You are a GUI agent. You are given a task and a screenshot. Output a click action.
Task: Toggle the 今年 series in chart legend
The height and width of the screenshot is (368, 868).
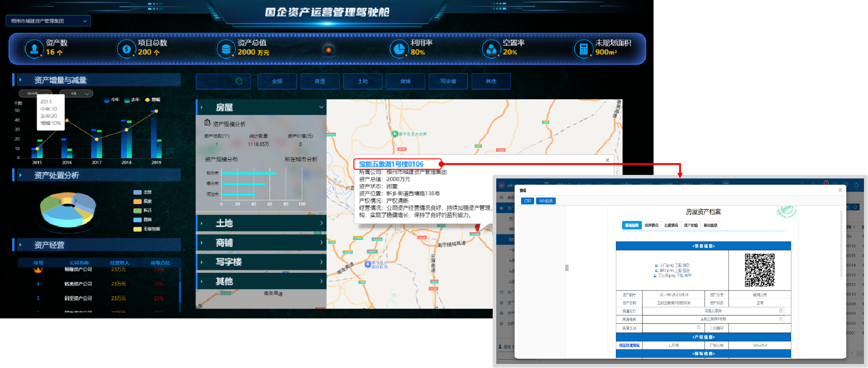coord(112,100)
